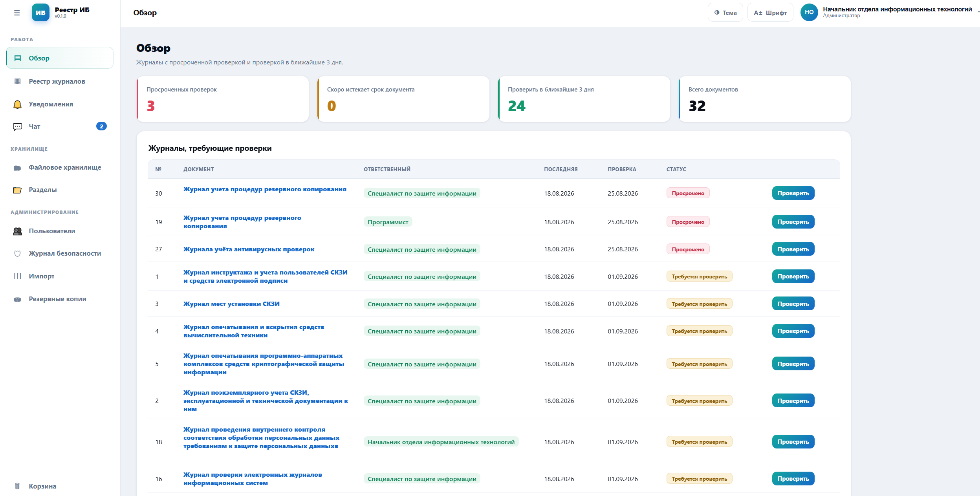The width and height of the screenshot is (980, 496).
Task: Click Проверить for document 18
Action: 793,442
